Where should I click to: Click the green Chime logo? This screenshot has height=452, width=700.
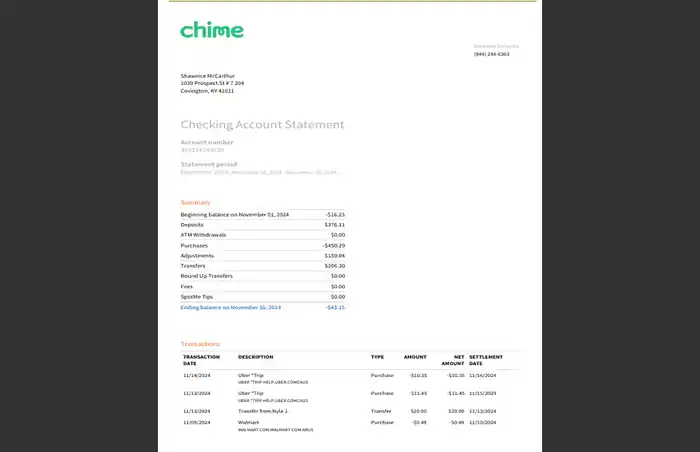click(x=212, y=30)
